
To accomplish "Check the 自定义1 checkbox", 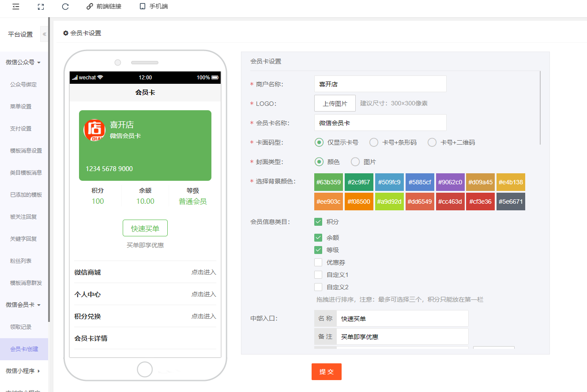I will [318, 275].
